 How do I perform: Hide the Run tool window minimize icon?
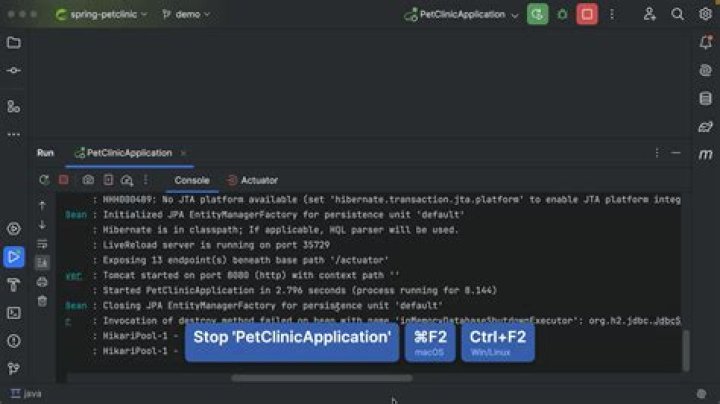676,153
